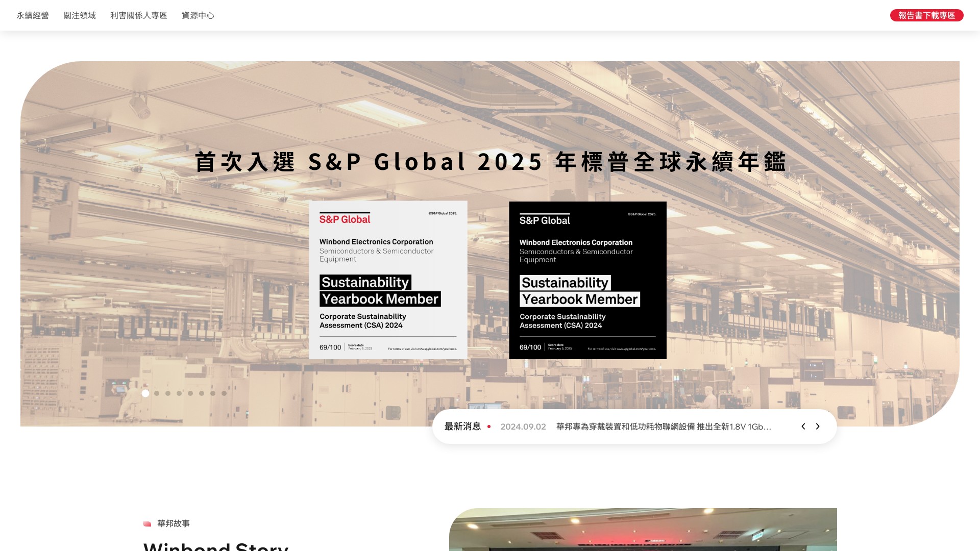Go to the first carousel slide dot

click(145, 393)
